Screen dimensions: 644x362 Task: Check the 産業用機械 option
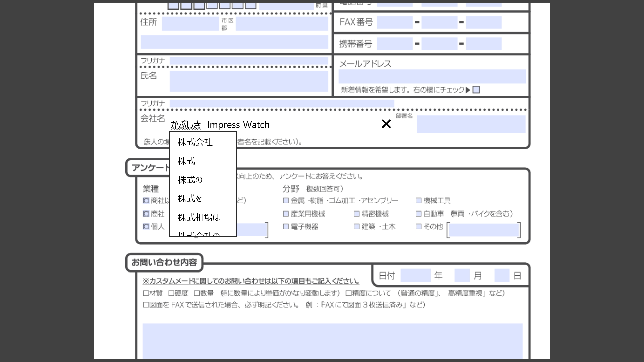click(286, 214)
